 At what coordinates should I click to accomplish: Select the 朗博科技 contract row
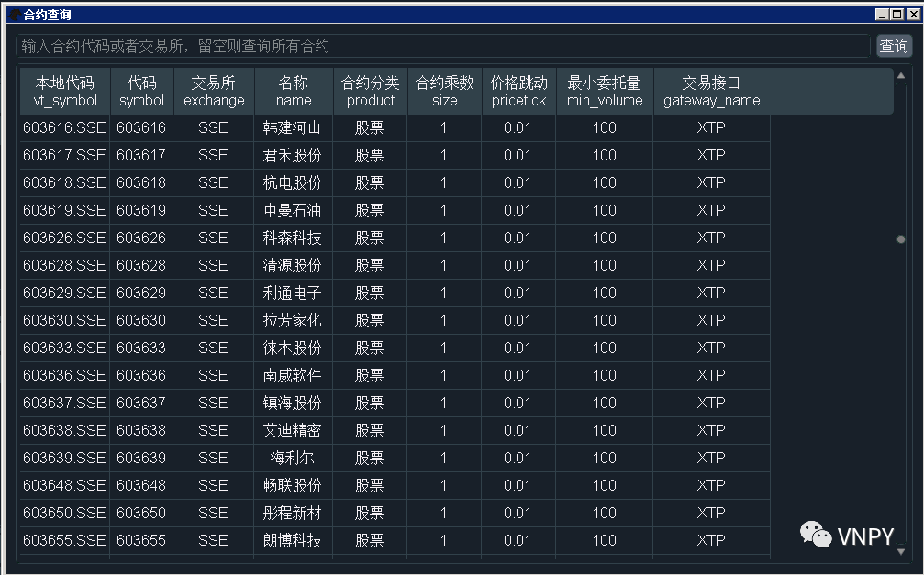(x=294, y=540)
